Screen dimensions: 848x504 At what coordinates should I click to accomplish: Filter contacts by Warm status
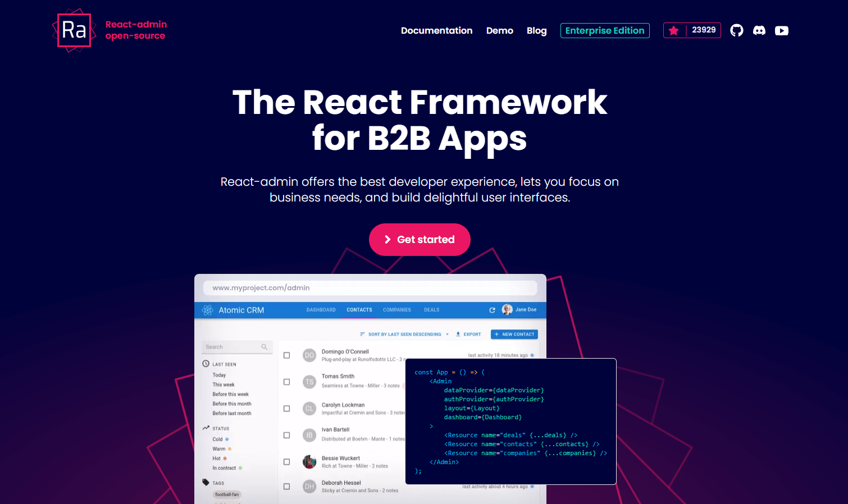coord(222,448)
